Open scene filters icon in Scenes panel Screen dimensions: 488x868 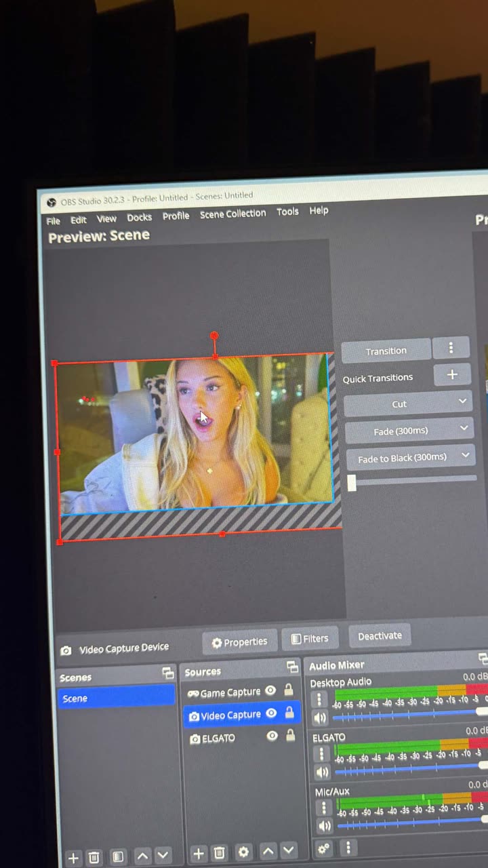coord(118,857)
